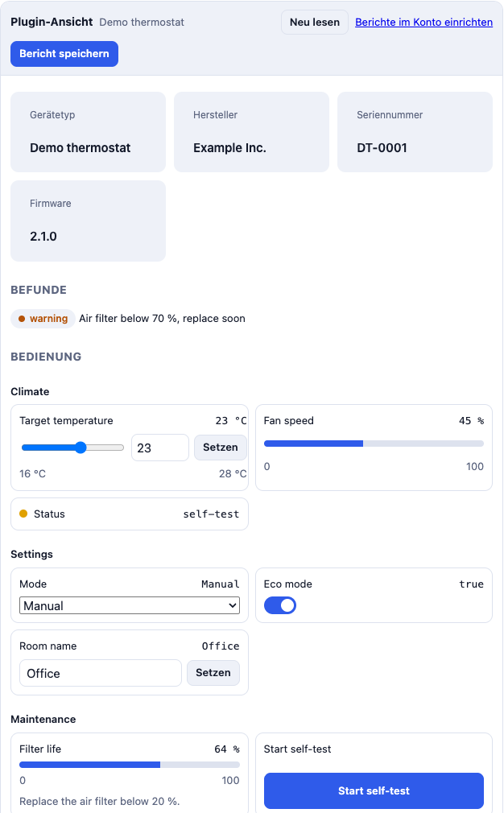
Task: Click the 'Climate' group label
Action: tap(30, 391)
